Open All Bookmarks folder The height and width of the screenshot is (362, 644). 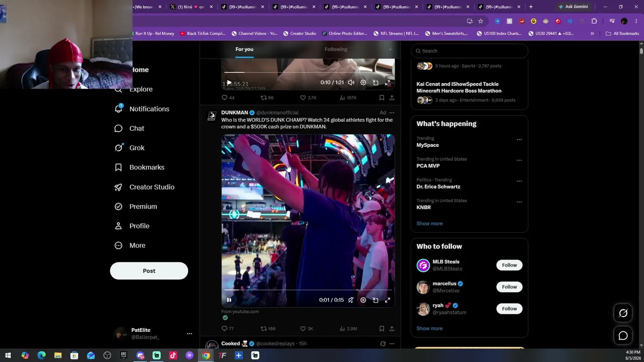(x=622, y=34)
